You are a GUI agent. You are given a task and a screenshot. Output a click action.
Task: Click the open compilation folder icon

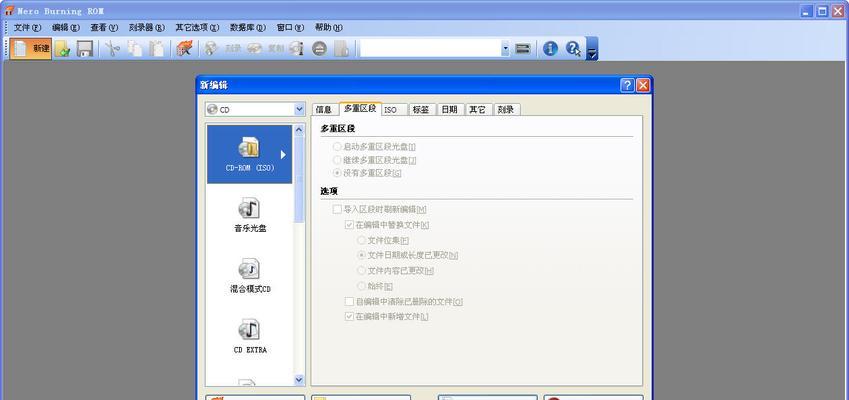(x=62, y=49)
